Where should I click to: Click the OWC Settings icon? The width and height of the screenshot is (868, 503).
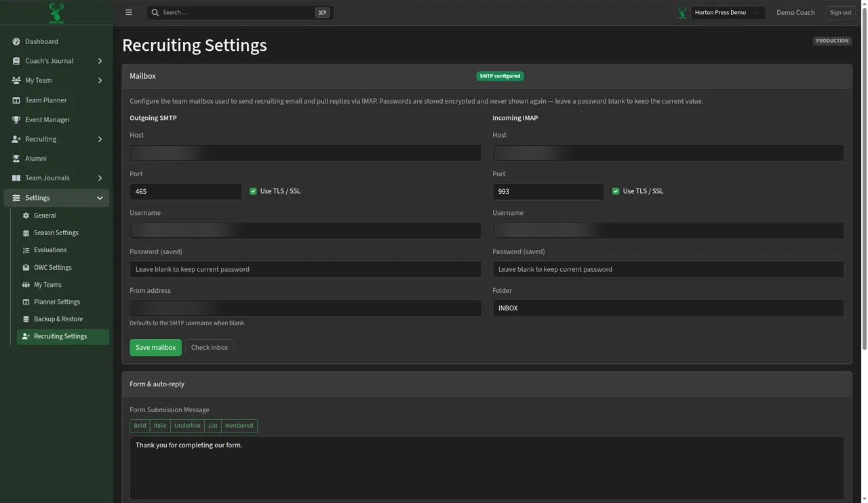(x=26, y=268)
